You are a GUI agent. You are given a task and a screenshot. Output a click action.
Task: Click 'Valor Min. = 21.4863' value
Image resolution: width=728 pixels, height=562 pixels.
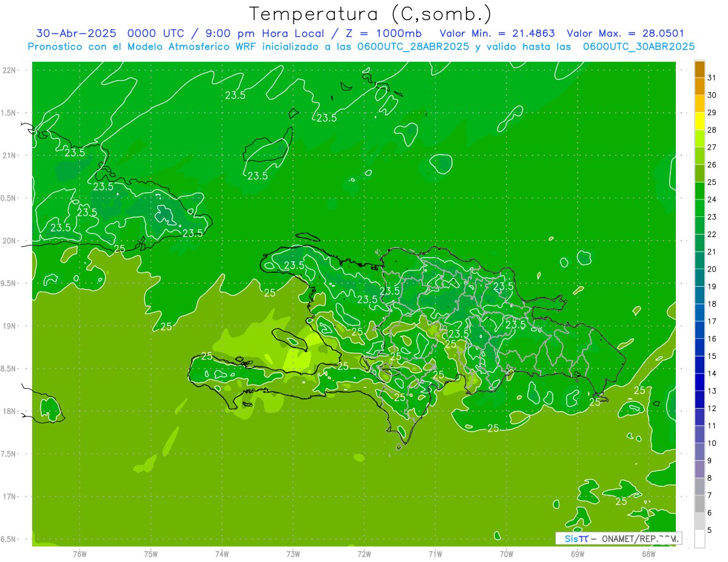tap(497, 33)
